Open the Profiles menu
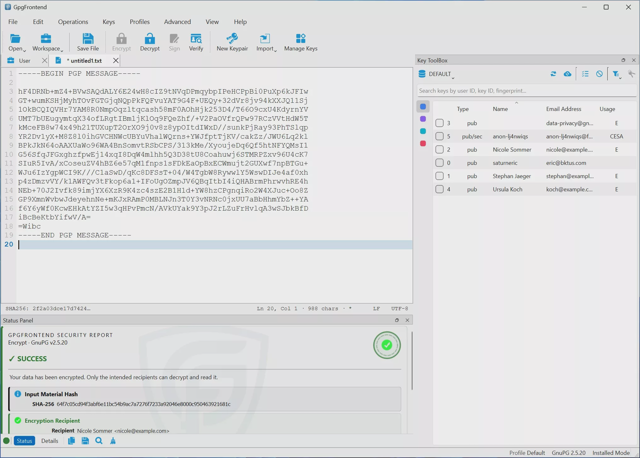This screenshot has width=640, height=458. pos(140,22)
